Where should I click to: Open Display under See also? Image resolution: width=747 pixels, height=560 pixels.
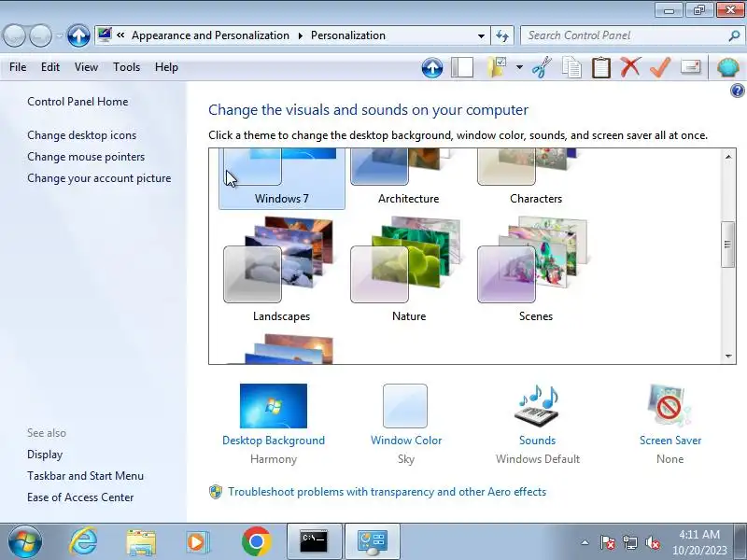point(45,455)
